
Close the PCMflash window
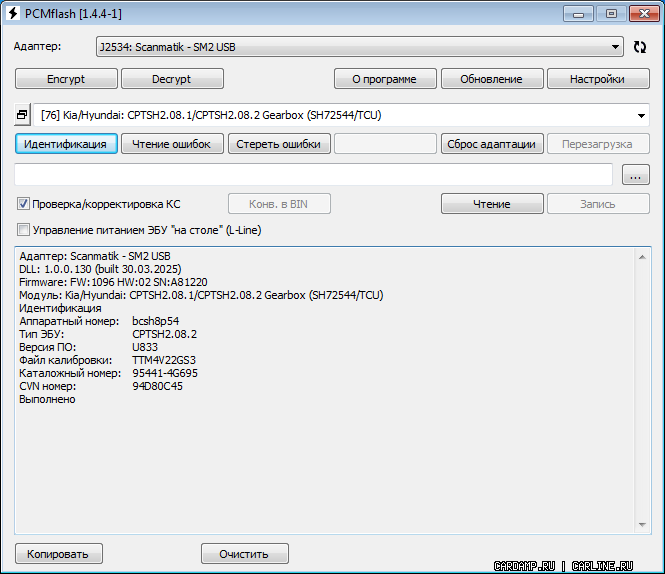pos(644,14)
